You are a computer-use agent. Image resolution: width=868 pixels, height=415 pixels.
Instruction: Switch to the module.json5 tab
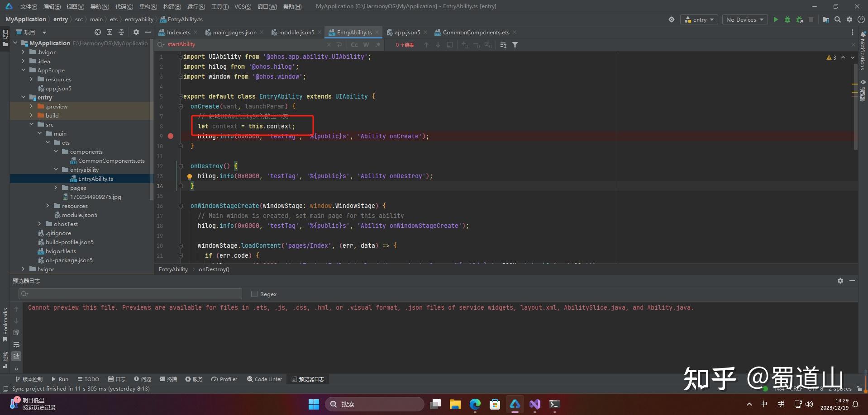[296, 32]
